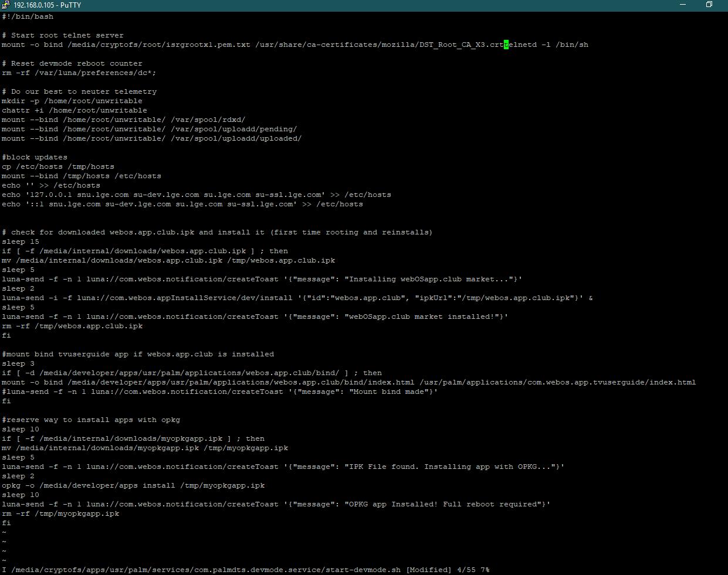The height and width of the screenshot is (575, 728).
Task: Click the rm -rf /var/luna/preferences line
Action: pos(79,73)
